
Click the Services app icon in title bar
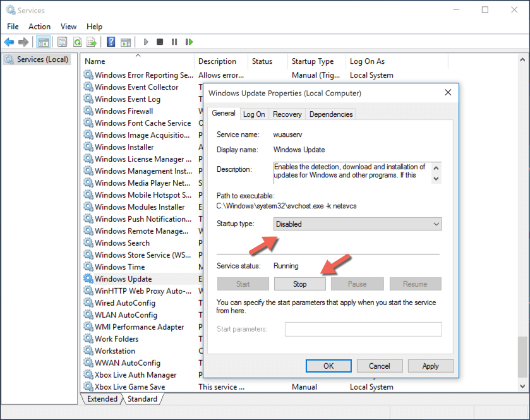(x=11, y=10)
